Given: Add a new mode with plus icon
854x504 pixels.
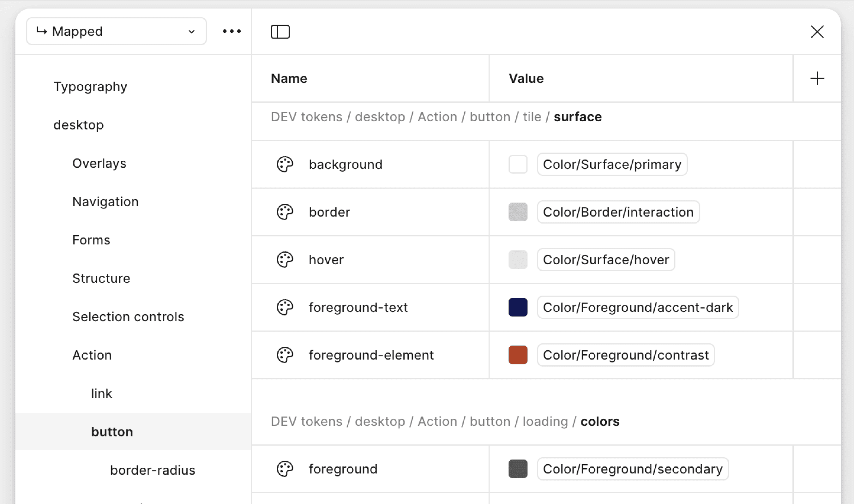Looking at the screenshot, I should pos(817,78).
